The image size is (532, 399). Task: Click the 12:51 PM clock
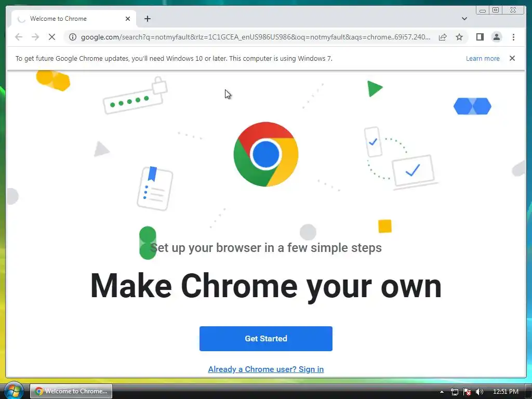point(506,392)
